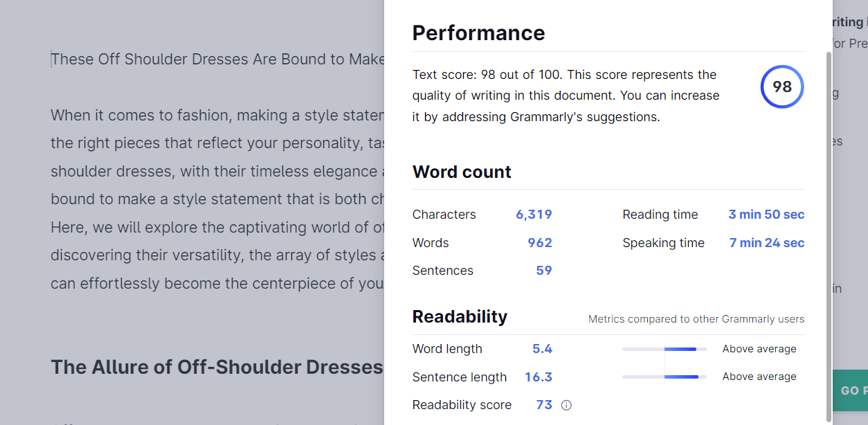Click the Sentence length value 16.3
The height and width of the screenshot is (425, 868).
(539, 377)
